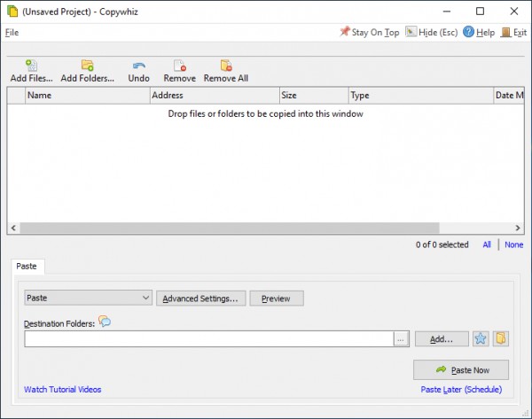
Task: Click the horizontal scrollbar thumb
Action: (230, 228)
